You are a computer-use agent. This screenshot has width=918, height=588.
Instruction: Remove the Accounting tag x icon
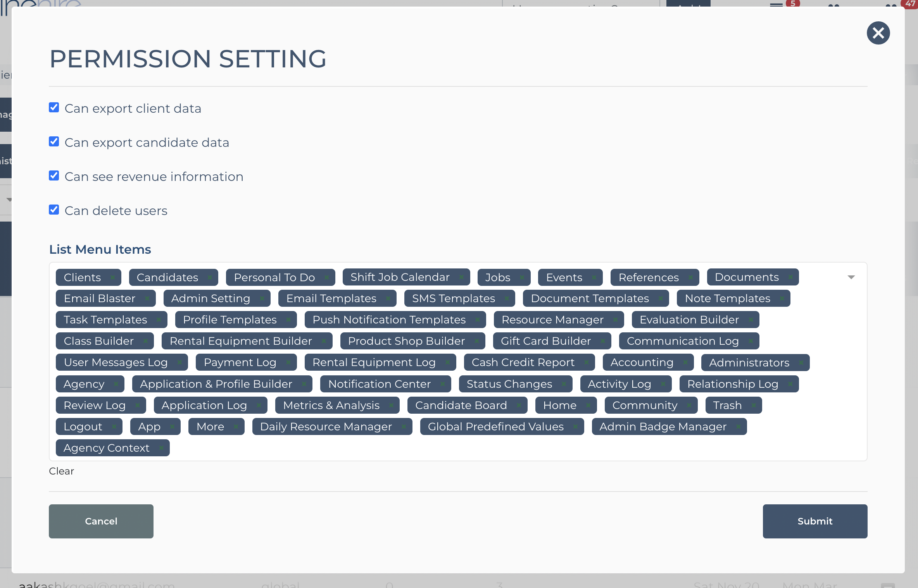click(x=685, y=363)
